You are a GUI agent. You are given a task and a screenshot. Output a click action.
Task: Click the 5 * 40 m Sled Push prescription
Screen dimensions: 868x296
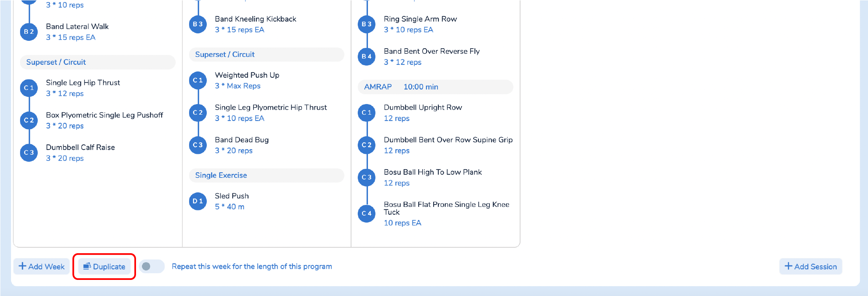[x=230, y=206]
